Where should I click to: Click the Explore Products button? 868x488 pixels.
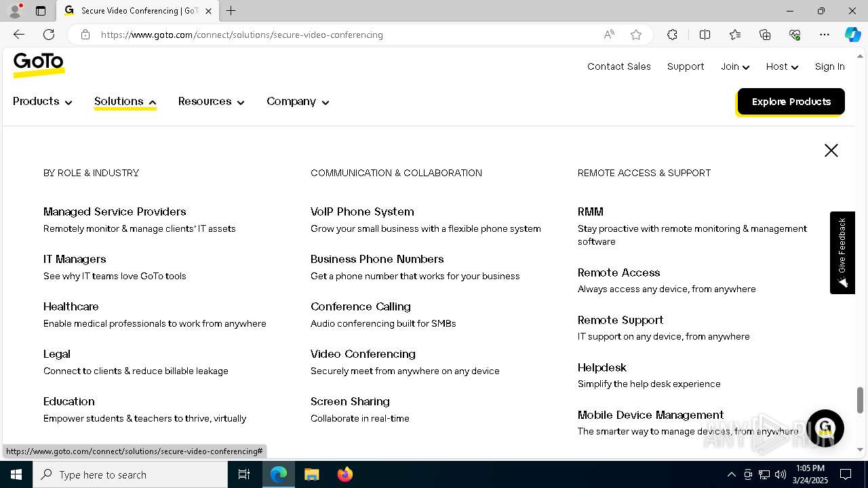coord(791,102)
